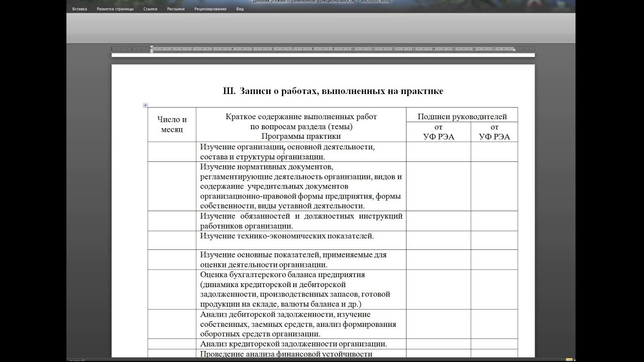Select the first line indent marker on ruler
The width and height of the screenshot is (644, 362).
pyautogui.click(x=151, y=47)
